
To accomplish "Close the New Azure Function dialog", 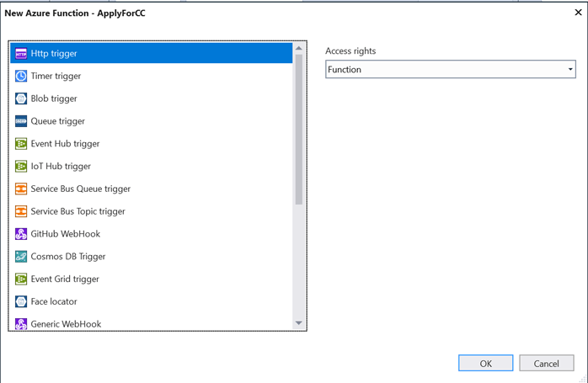I will pyautogui.click(x=577, y=13).
